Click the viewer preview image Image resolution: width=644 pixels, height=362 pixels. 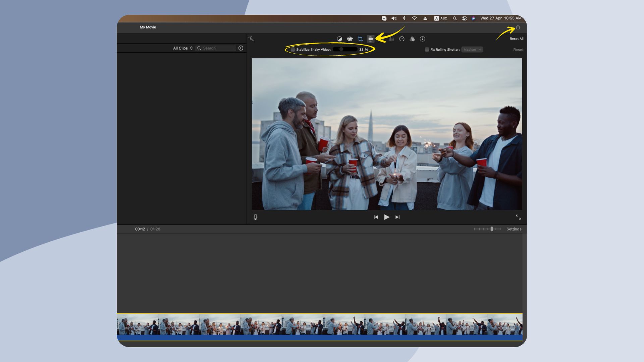(x=387, y=134)
